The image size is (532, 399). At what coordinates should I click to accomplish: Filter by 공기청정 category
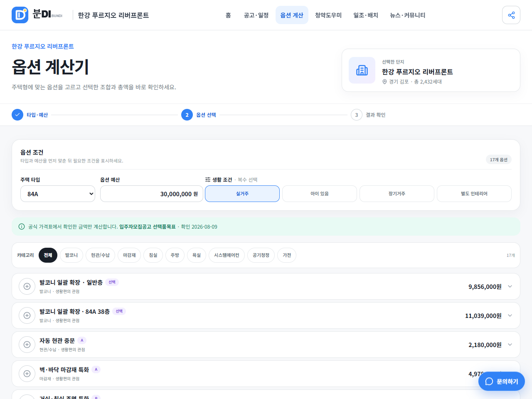pos(261,255)
